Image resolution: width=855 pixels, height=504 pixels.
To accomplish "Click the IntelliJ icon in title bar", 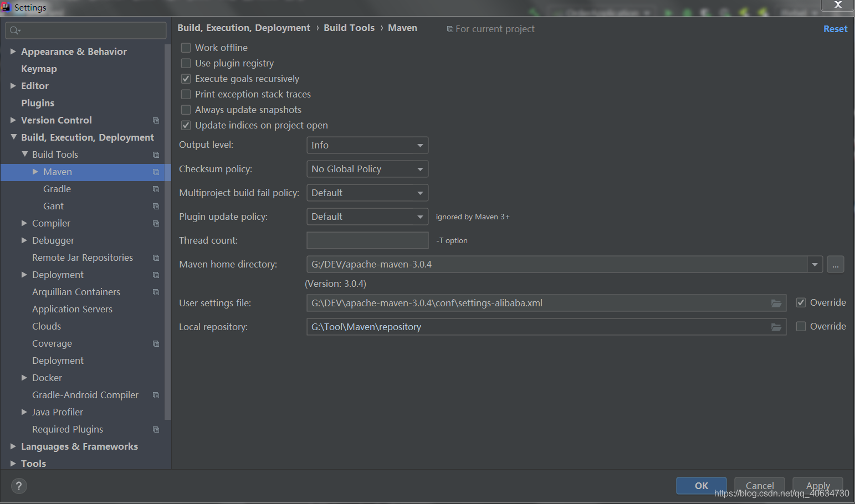I will 6,7.
